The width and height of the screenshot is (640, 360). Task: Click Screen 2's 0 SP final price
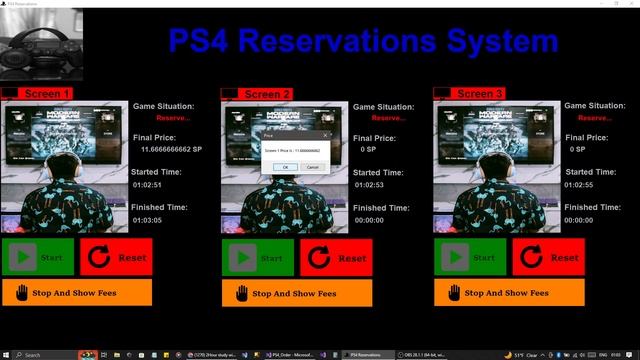click(x=368, y=149)
